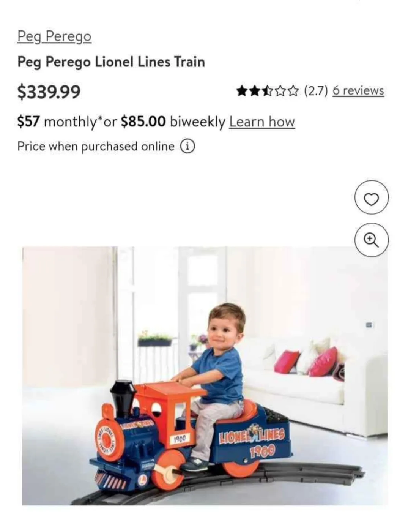Click the zoom magnifier icon
Image resolution: width=408 pixels, height=532 pixels.
coord(371,240)
